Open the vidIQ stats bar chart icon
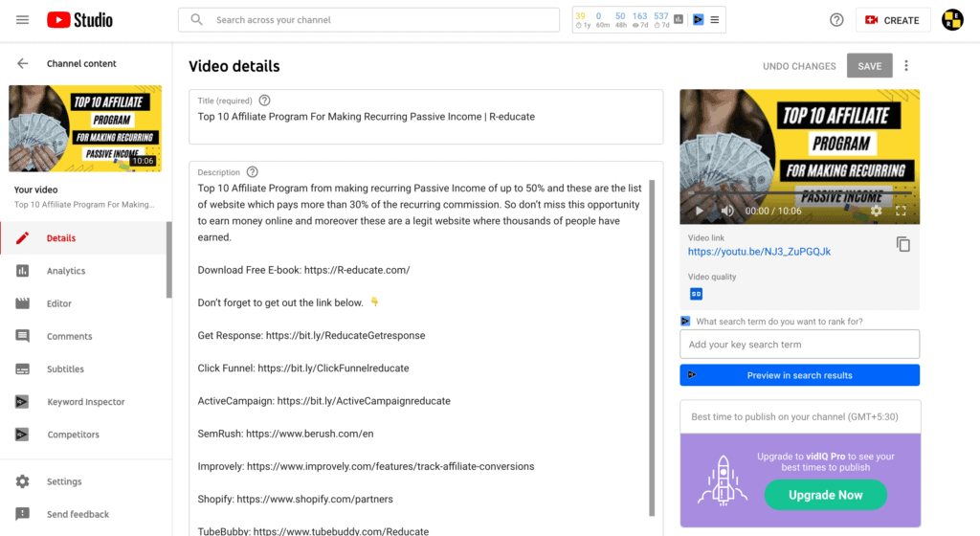 679,20
